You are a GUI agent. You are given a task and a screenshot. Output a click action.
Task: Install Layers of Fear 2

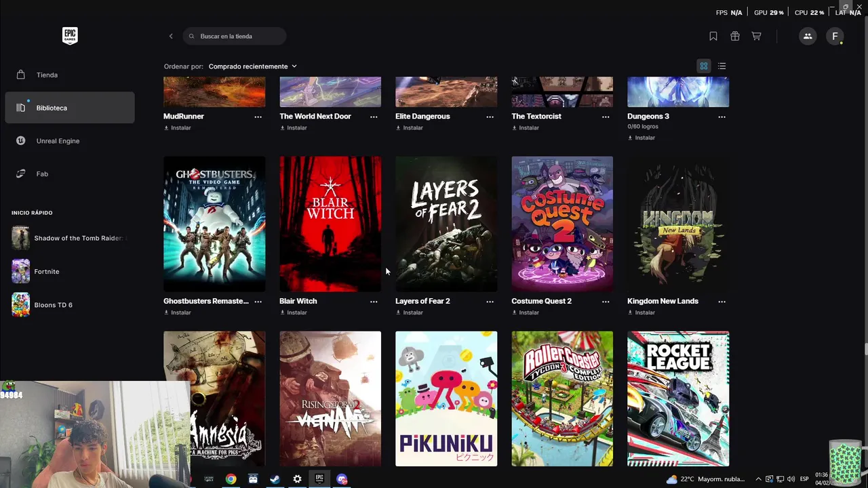[x=410, y=312]
